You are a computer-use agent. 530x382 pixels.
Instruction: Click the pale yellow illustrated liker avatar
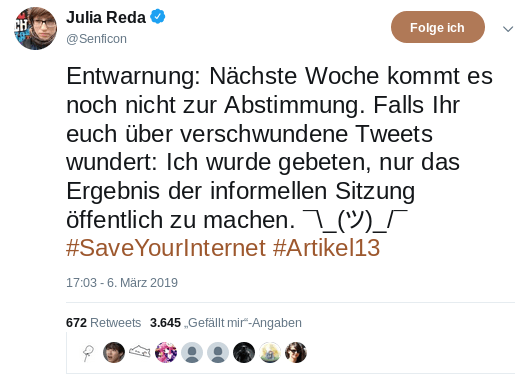point(270,353)
